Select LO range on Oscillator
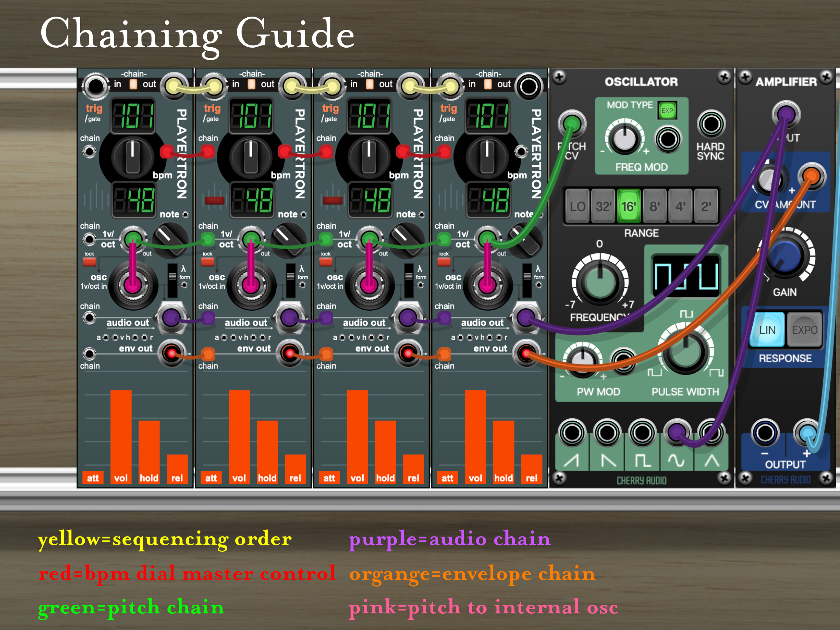Viewport: 840px width, 630px height. click(x=577, y=206)
